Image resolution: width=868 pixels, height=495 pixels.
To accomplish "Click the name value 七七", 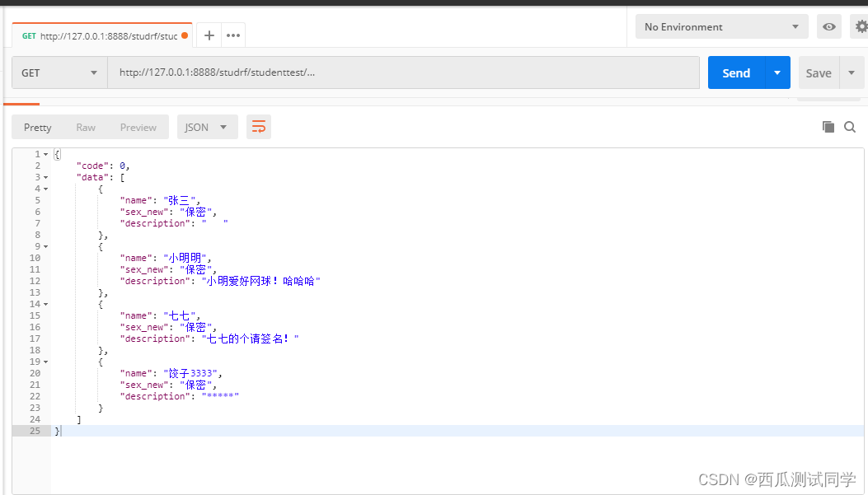I will [181, 315].
